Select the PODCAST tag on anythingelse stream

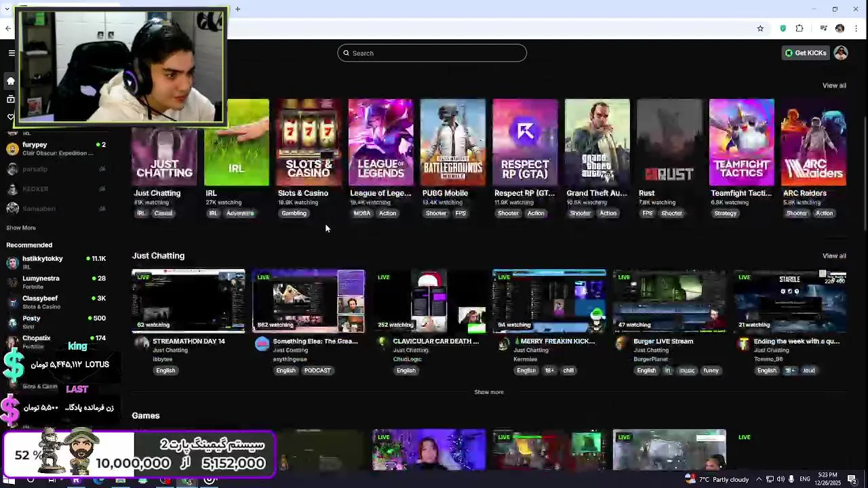[317, 371]
